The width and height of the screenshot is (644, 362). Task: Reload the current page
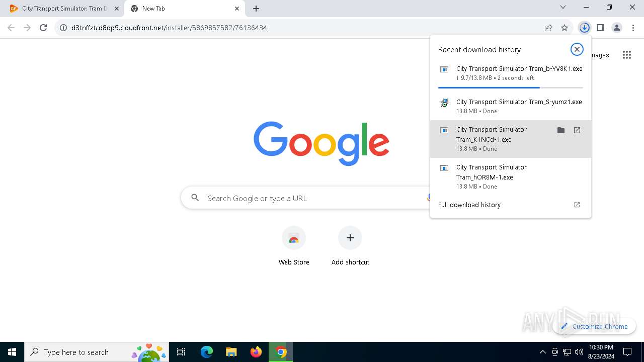click(x=43, y=28)
